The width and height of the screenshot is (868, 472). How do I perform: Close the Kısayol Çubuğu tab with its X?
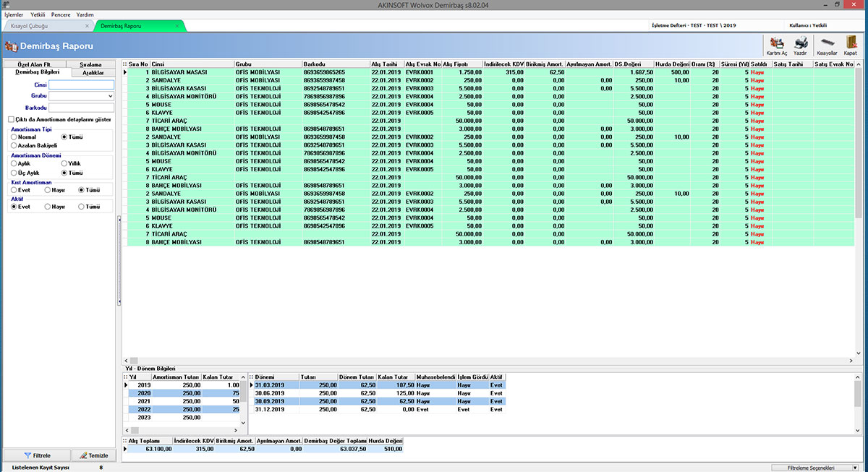point(88,26)
